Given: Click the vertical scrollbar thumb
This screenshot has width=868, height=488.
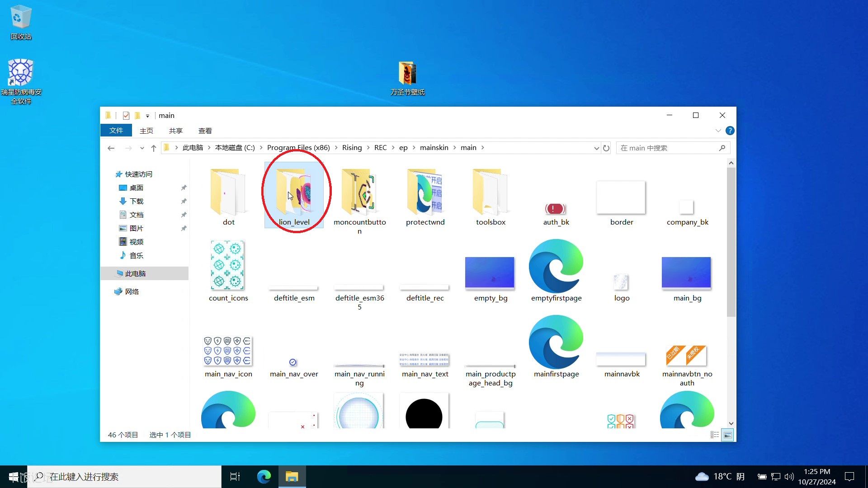Looking at the screenshot, I should [731, 242].
